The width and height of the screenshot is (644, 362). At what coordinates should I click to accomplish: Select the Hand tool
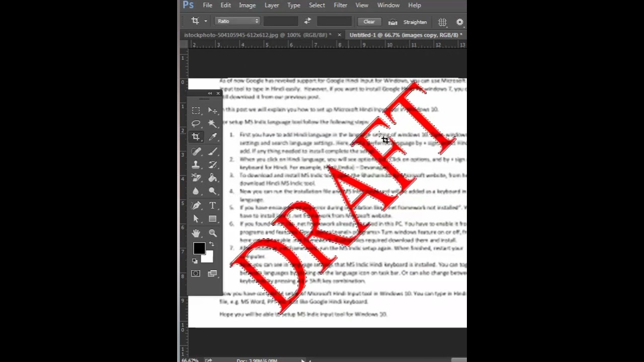pos(196,233)
